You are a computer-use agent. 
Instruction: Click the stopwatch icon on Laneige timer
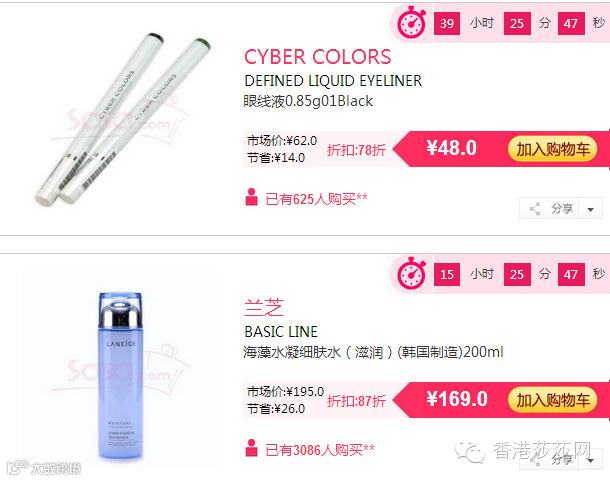coord(412,274)
